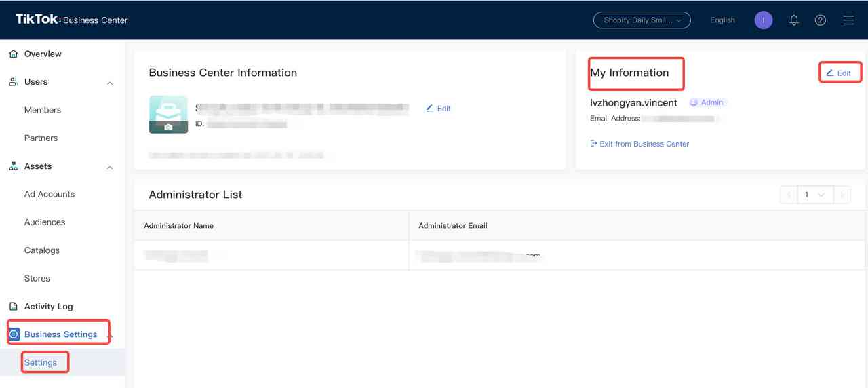This screenshot has width=868, height=388.
Task: Collapse the Assets section chevron
Action: tap(110, 167)
